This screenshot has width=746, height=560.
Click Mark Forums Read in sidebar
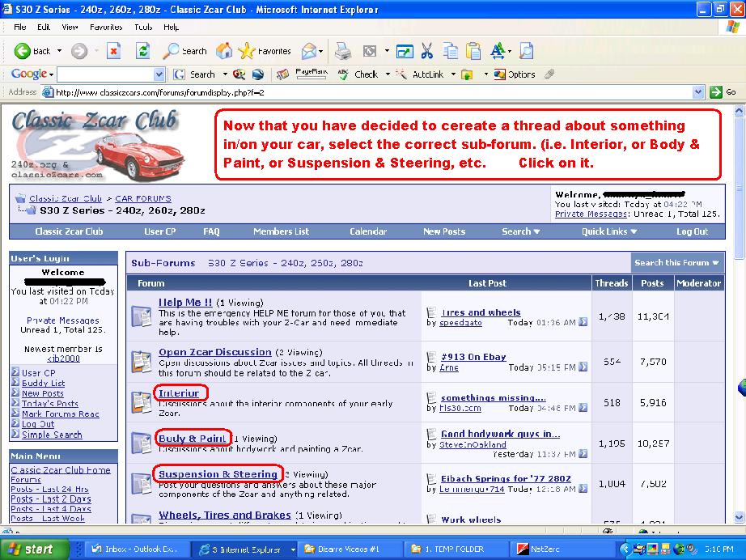(x=61, y=414)
